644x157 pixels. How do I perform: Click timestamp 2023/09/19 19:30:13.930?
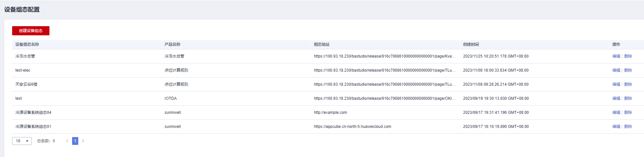pyautogui.click(x=496, y=98)
